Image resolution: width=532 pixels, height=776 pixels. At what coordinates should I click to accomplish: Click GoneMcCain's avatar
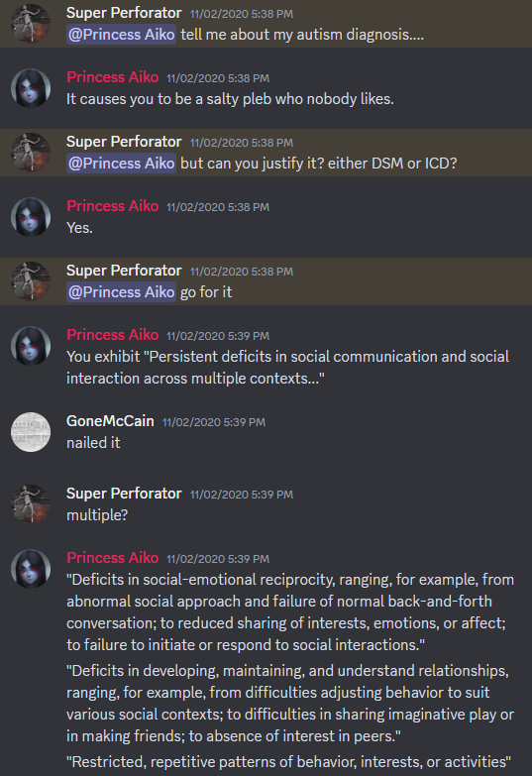pos(31,431)
